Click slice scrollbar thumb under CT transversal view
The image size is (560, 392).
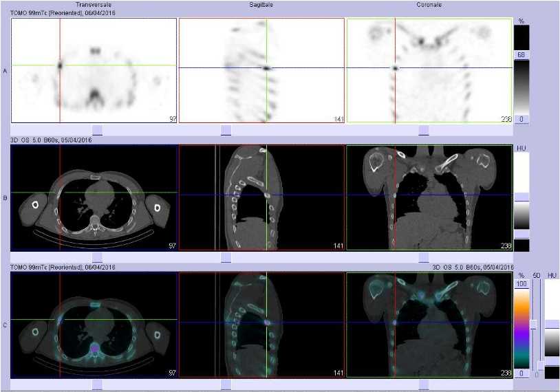(x=97, y=257)
